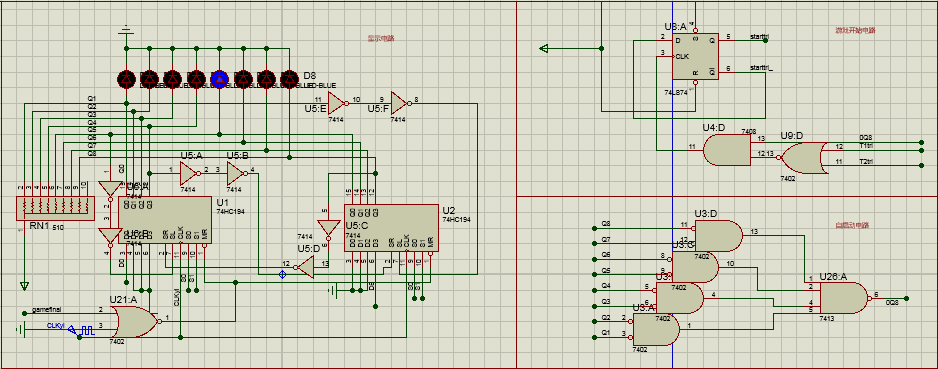Click the blue LED in the row
This screenshot has height=369, width=938.
point(220,78)
